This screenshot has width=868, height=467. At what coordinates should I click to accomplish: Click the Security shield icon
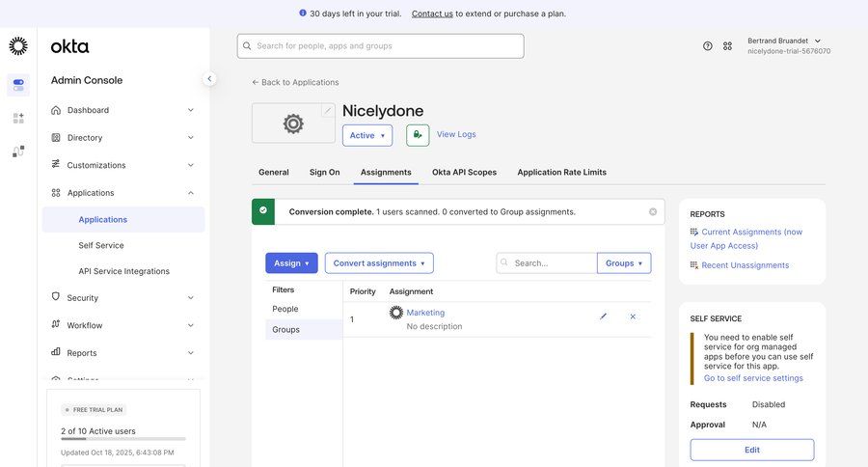tap(55, 296)
